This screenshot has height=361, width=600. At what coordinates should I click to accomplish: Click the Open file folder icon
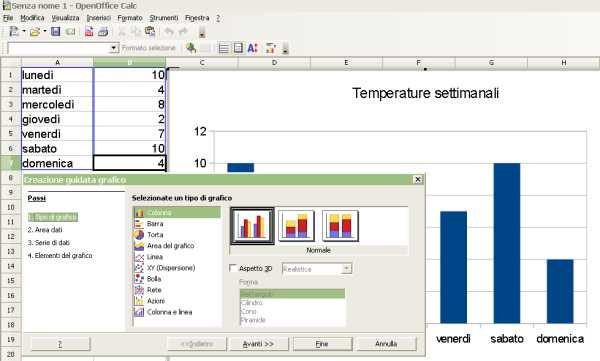point(35,32)
